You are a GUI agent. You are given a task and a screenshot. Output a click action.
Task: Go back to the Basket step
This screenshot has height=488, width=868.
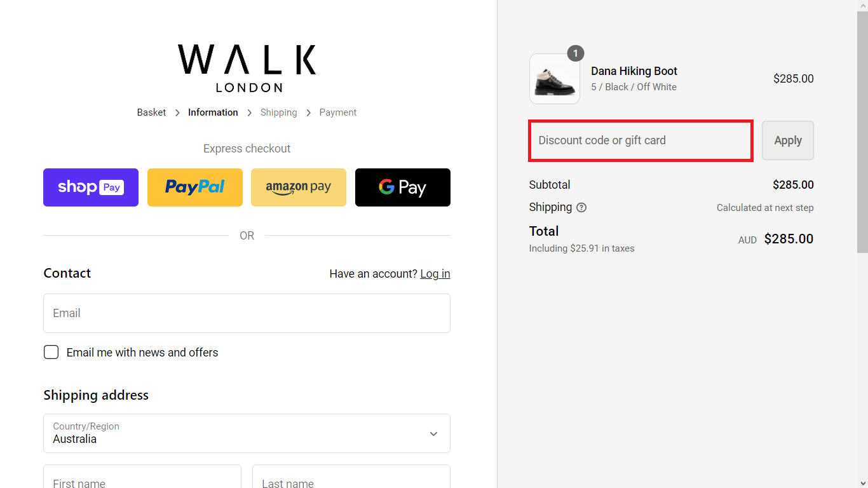point(151,112)
